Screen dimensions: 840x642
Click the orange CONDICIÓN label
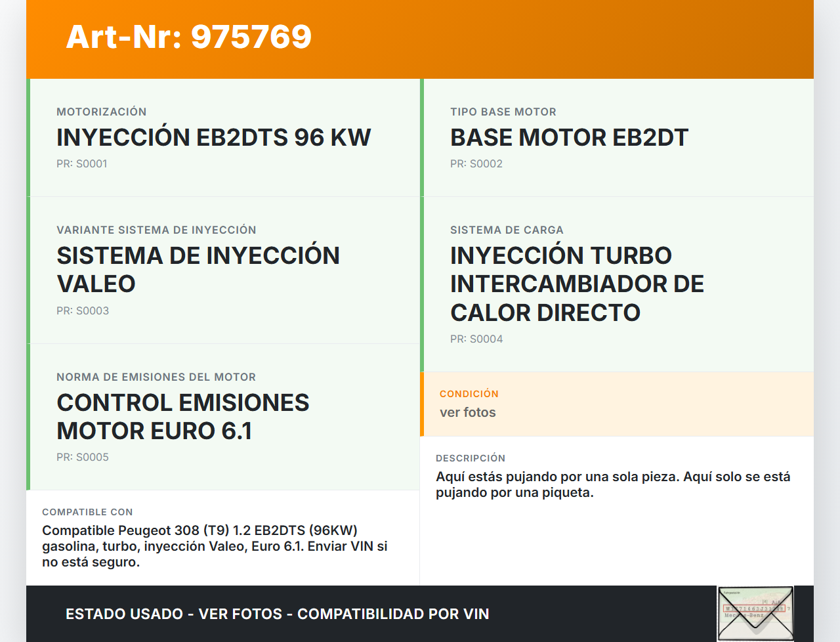pos(469,394)
